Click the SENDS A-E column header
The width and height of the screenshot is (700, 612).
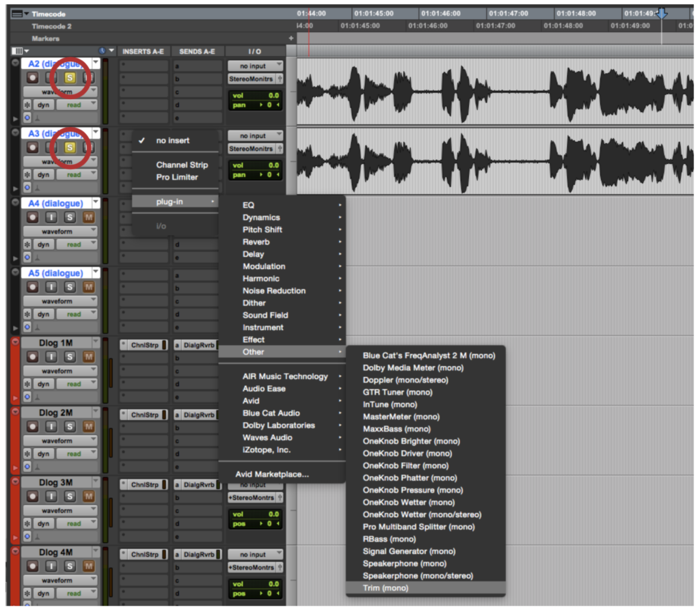(x=197, y=51)
